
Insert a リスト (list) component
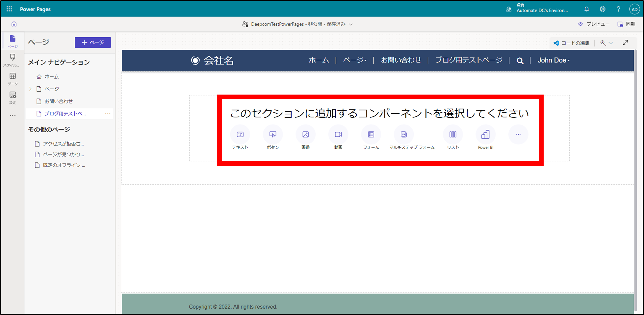453,134
